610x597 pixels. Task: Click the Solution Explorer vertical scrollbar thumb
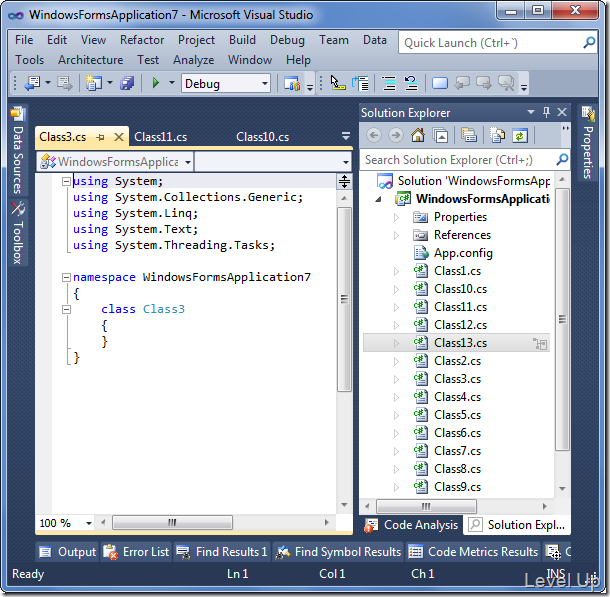(x=562, y=319)
